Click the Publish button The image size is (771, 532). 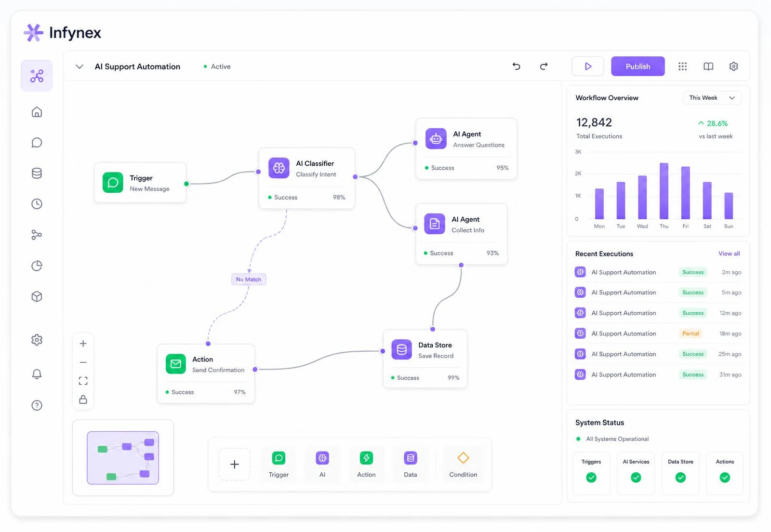[x=638, y=66]
